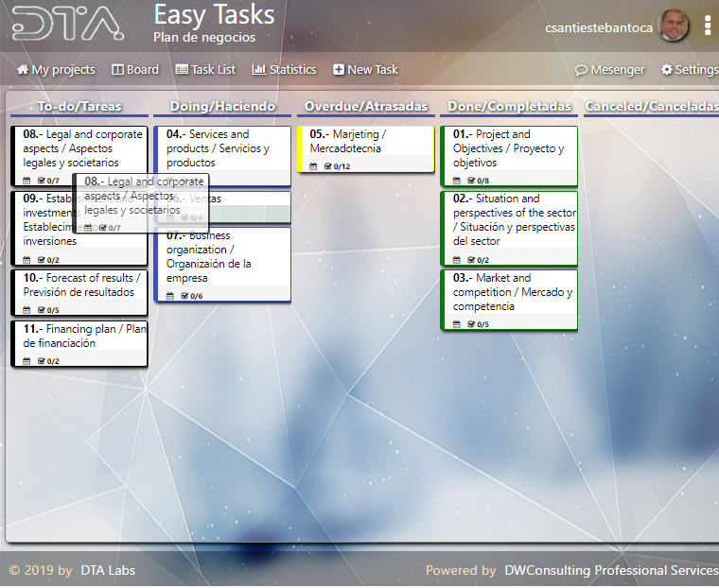Click the New Task plus icon
Viewport: 719px width, 588px height.
click(339, 70)
